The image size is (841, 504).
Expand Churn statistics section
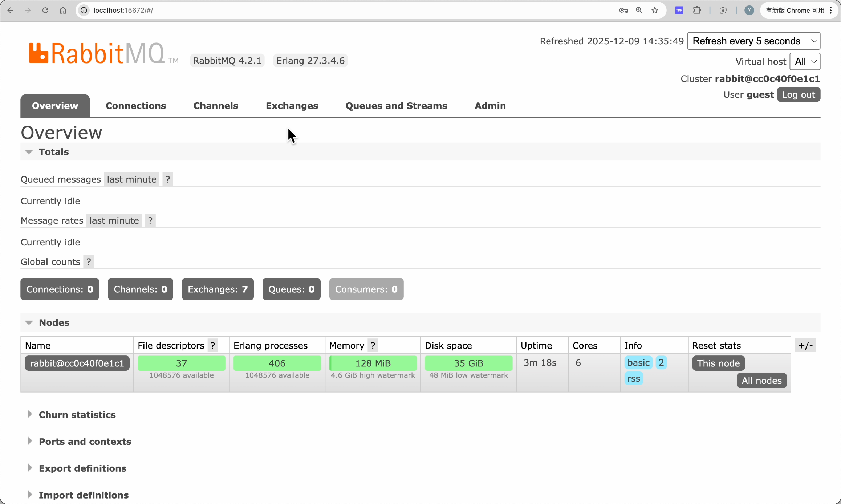[77, 415]
